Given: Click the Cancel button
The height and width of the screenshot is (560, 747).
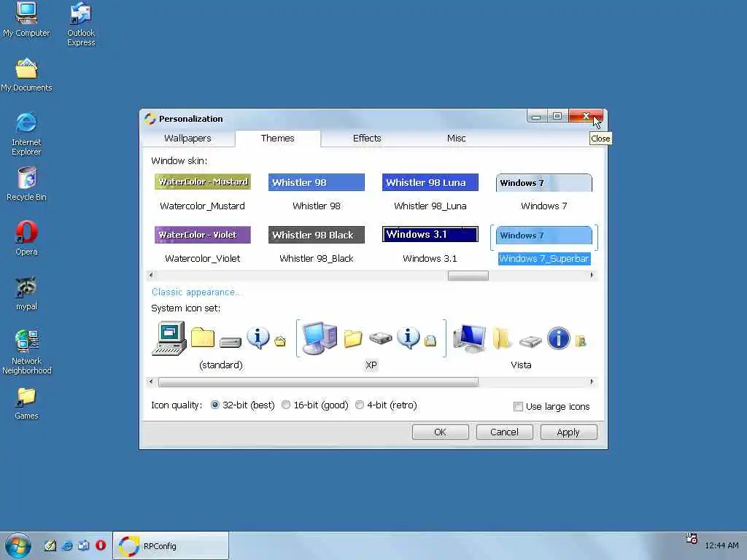Looking at the screenshot, I should (504, 432).
